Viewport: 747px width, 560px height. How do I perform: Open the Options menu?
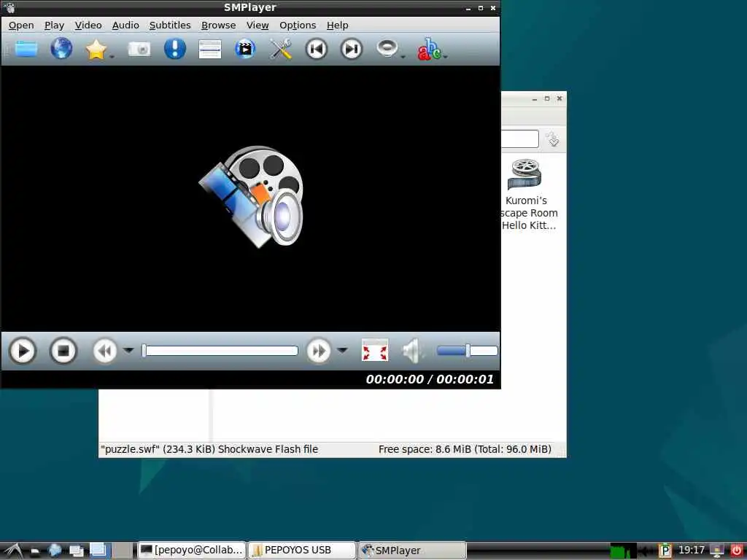pyautogui.click(x=298, y=26)
